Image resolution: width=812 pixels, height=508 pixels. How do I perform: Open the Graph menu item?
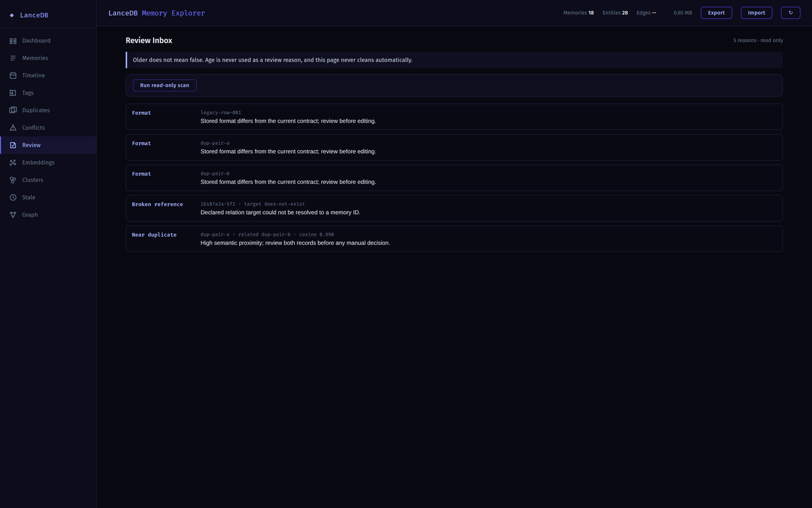pos(48,215)
